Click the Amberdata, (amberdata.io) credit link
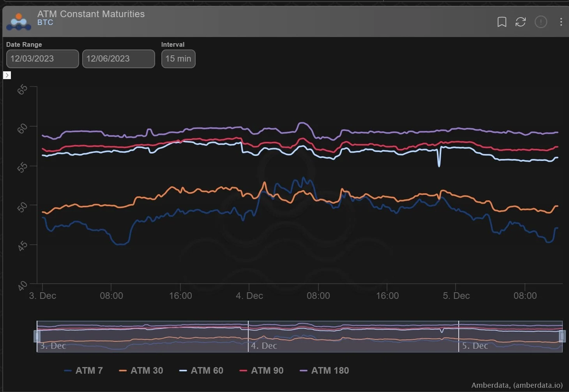 point(517,385)
